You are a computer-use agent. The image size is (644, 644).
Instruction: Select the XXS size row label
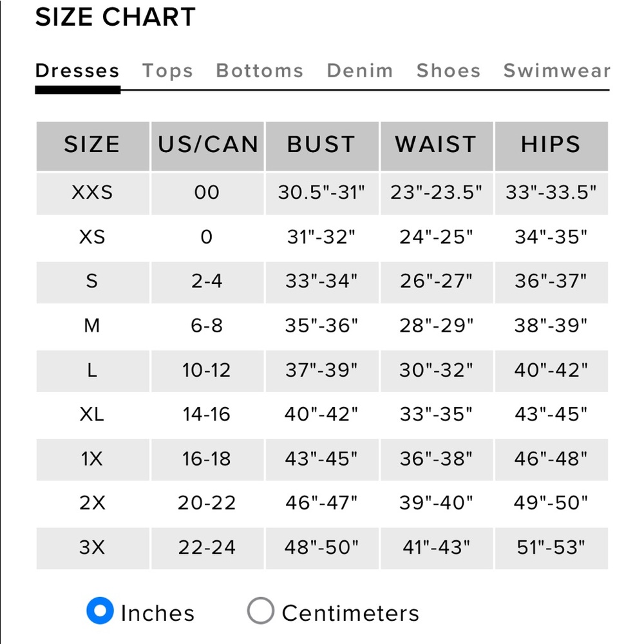point(92,192)
